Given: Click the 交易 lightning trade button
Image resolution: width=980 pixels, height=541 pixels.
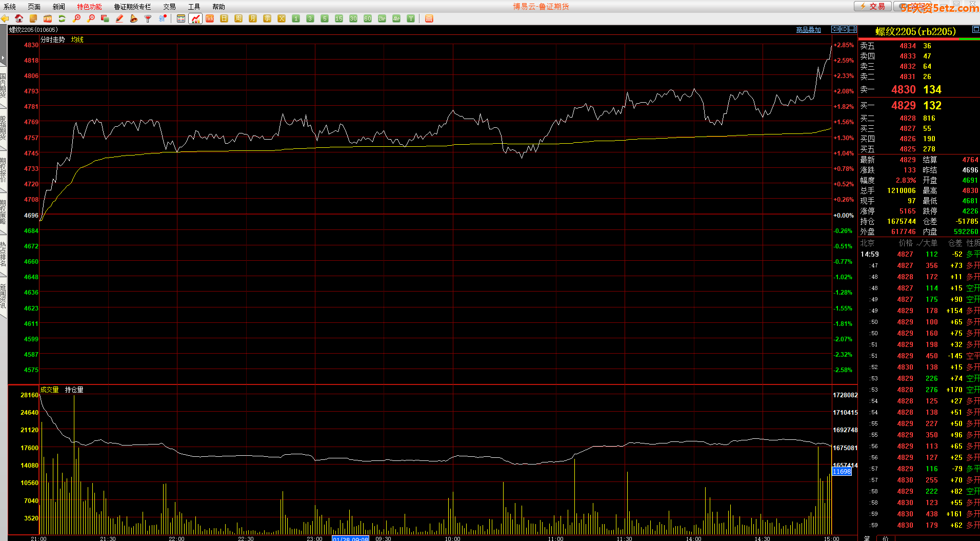Looking at the screenshot, I should [x=872, y=6].
